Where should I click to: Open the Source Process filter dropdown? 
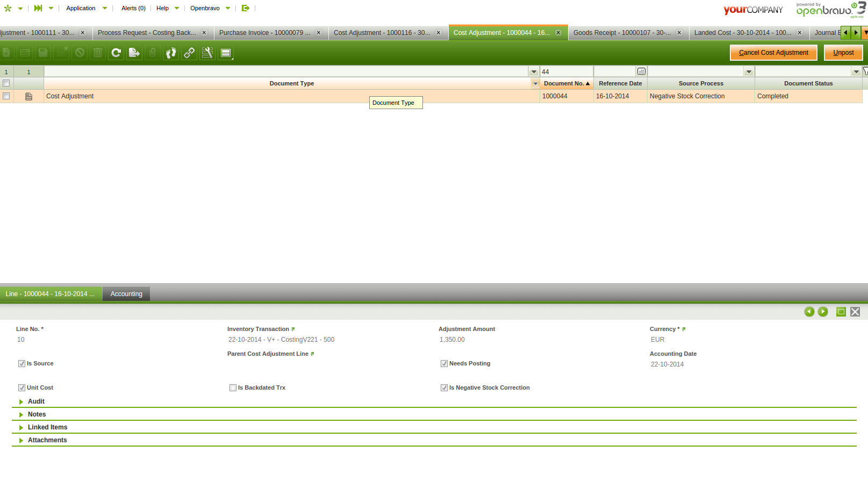[749, 71]
